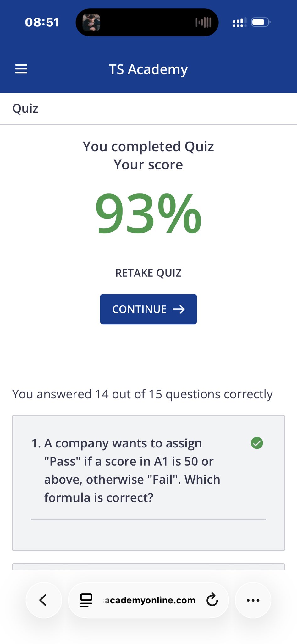Tap the academyonline.com address field
The image size is (297, 644).
(150, 600)
